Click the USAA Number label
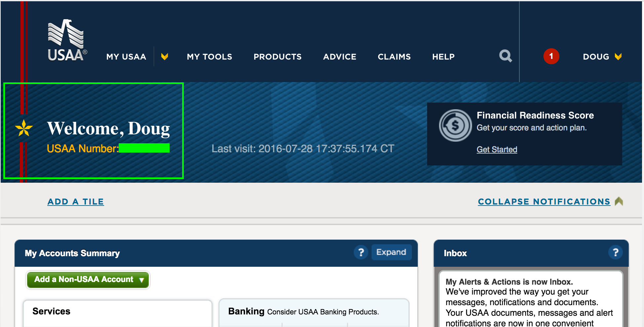The image size is (644, 327). (83, 149)
